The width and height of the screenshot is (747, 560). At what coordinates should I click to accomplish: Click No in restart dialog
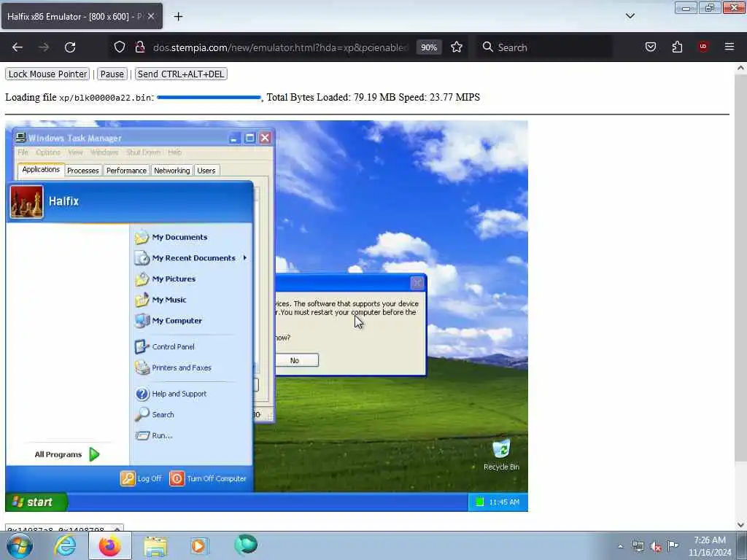[295, 360]
